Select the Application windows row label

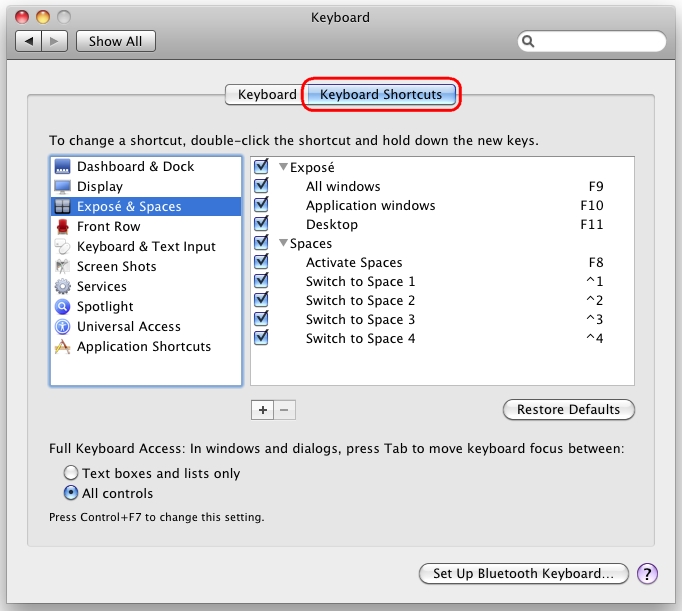tap(371, 206)
